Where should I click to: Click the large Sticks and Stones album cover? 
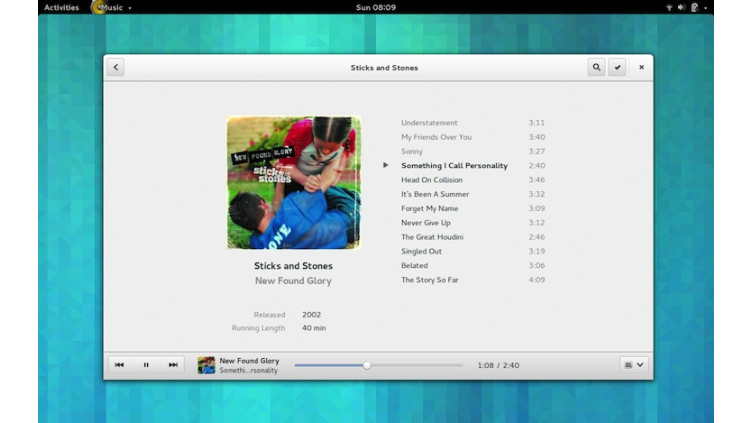[294, 182]
